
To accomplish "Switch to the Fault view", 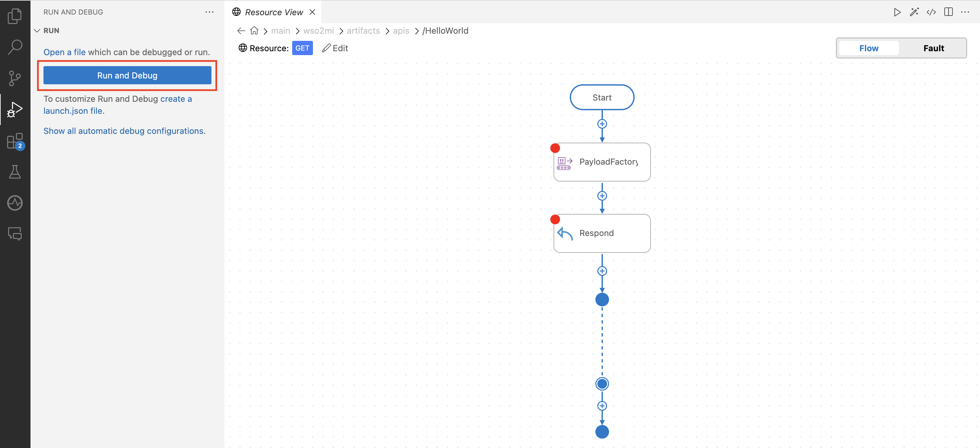I will pos(934,48).
